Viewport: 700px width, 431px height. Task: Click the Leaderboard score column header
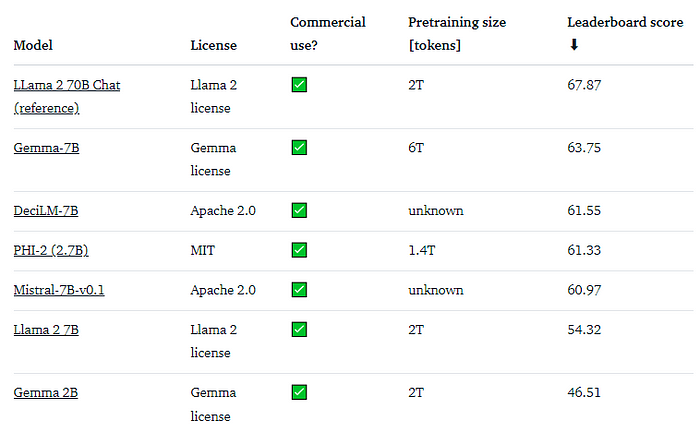tap(616, 22)
